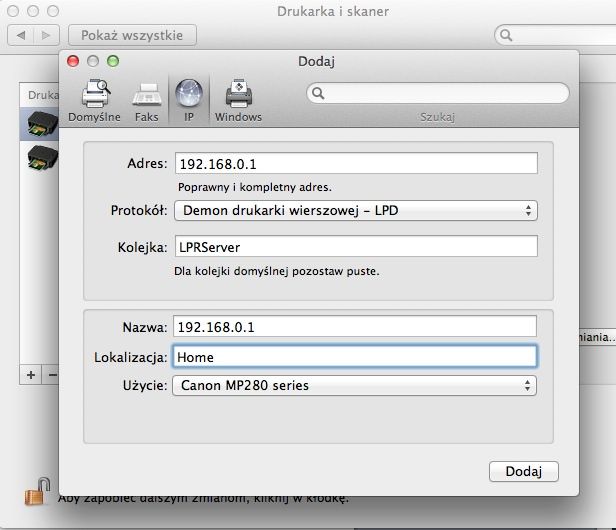The width and height of the screenshot is (616, 530).
Task: Choose the Windows printer icon
Action: tap(238, 94)
